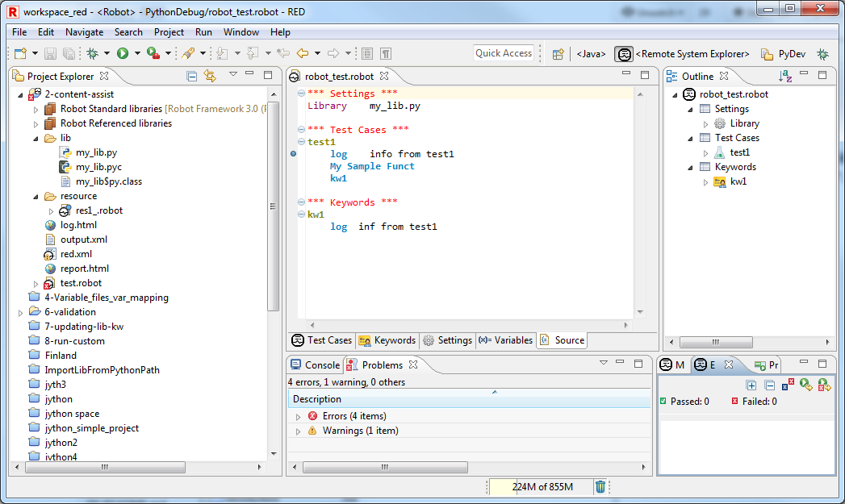This screenshot has height=504, width=845.
Task: Toggle the show whitespace characters icon
Action: (387, 54)
